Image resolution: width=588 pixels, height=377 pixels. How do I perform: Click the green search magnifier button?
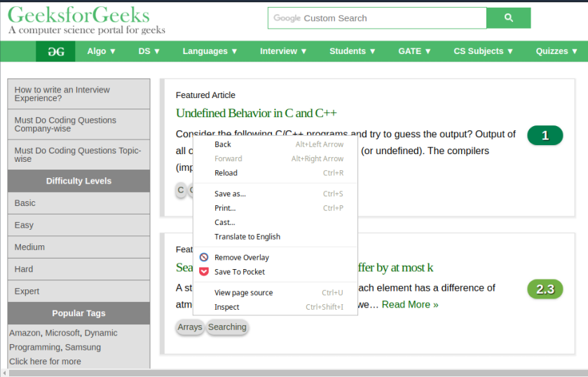point(509,18)
